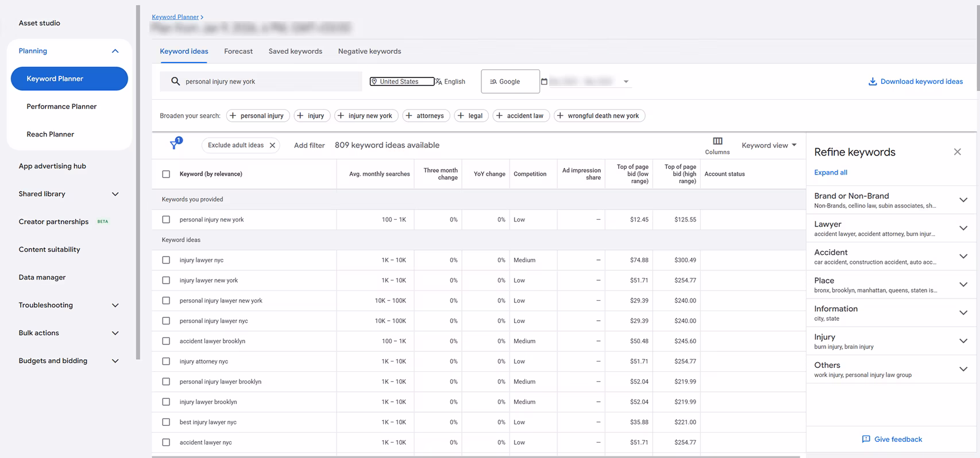980x458 pixels.
Task: Click the sidebar vertical scrollbar
Action: (138, 183)
